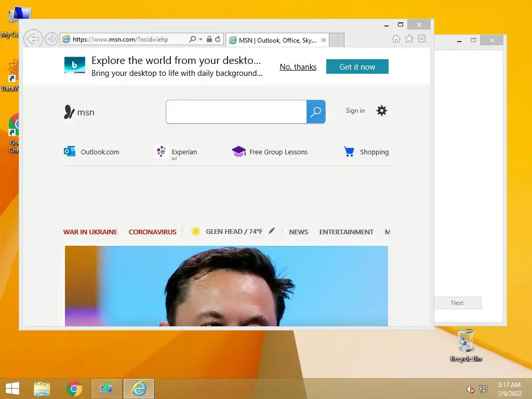The height and width of the screenshot is (399, 532).
Task: Click the Sign in link
Action: (x=355, y=111)
